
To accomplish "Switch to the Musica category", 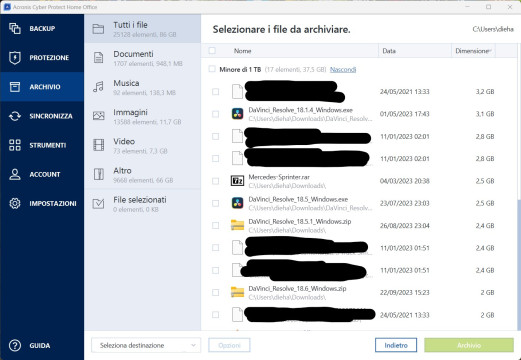I will pyautogui.click(x=142, y=87).
